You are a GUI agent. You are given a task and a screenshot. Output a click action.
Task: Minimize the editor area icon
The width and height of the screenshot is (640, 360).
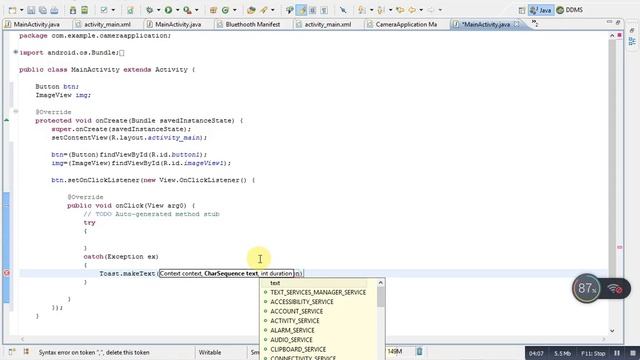tap(609, 22)
